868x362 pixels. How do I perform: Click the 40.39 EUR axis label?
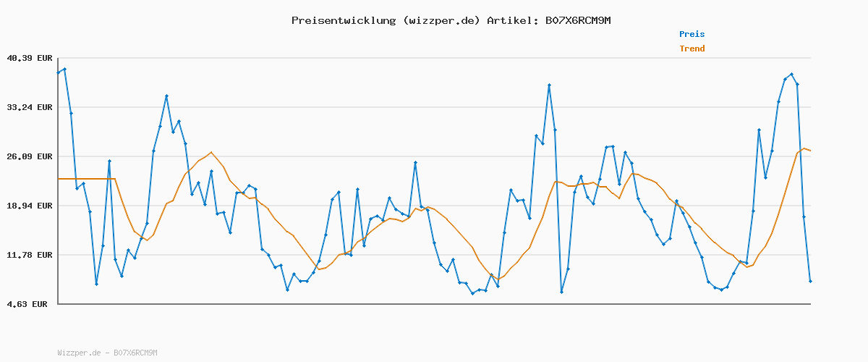coord(29,58)
